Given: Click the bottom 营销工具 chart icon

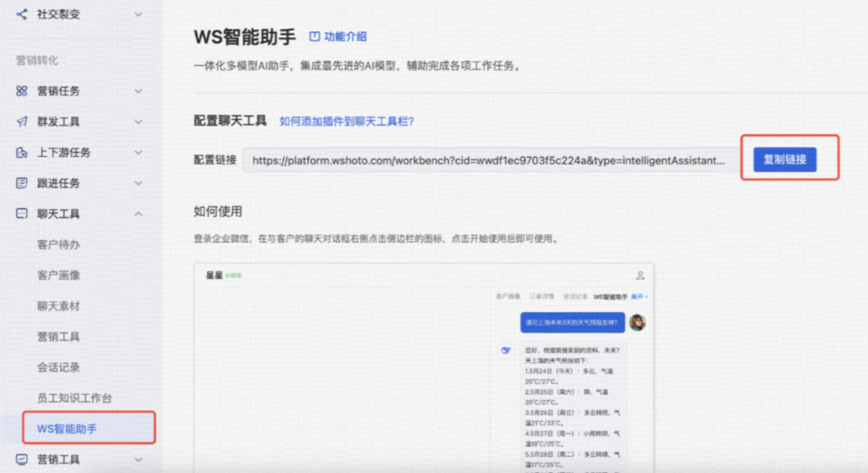Looking at the screenshot, I should (x=21, y=459).
